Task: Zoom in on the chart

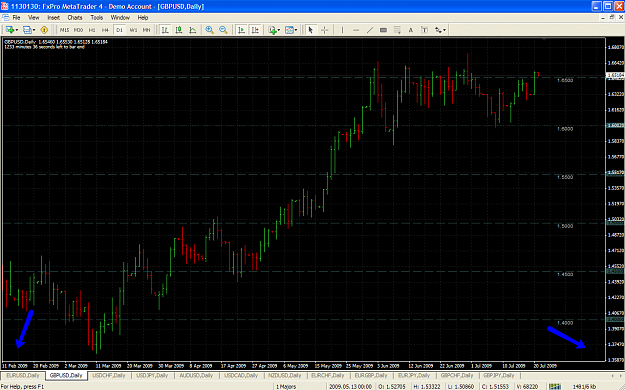Action: pos(209,30)
